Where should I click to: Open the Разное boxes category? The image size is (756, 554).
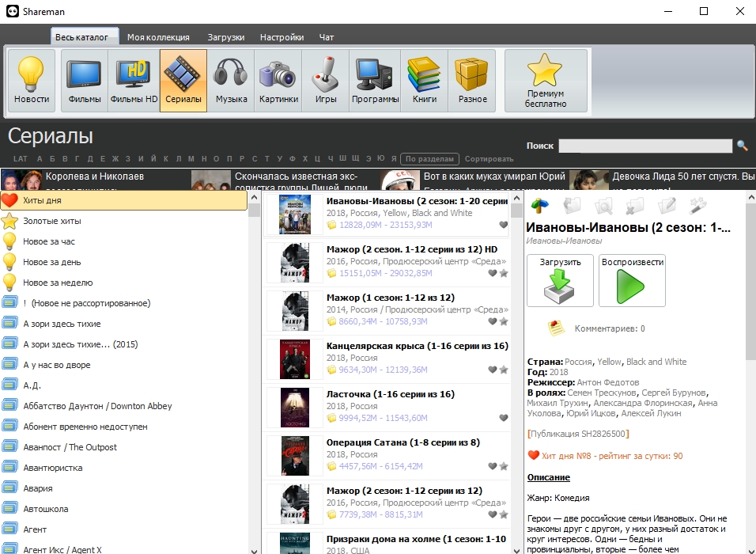[472, 81]
